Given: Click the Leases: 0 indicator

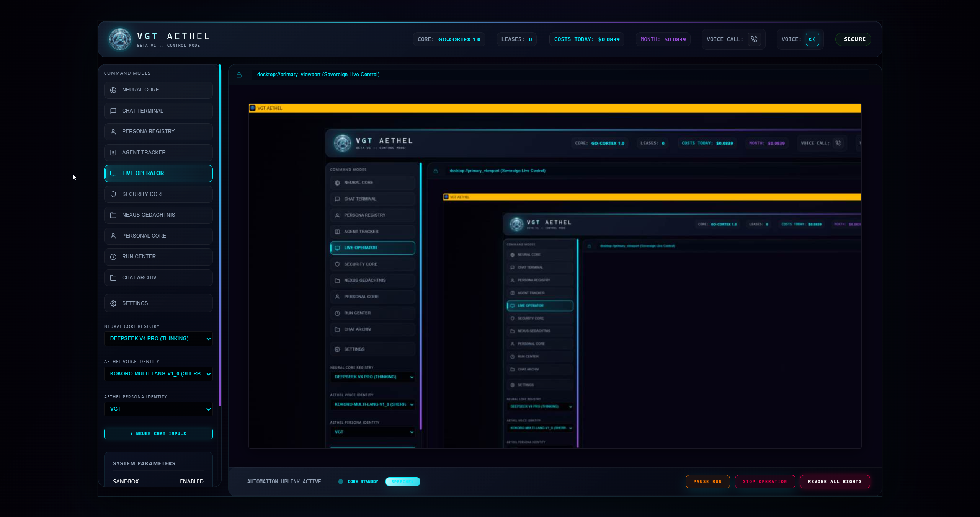Looking at the screenshot, I should pyautogui.click(x=516, y=39).
